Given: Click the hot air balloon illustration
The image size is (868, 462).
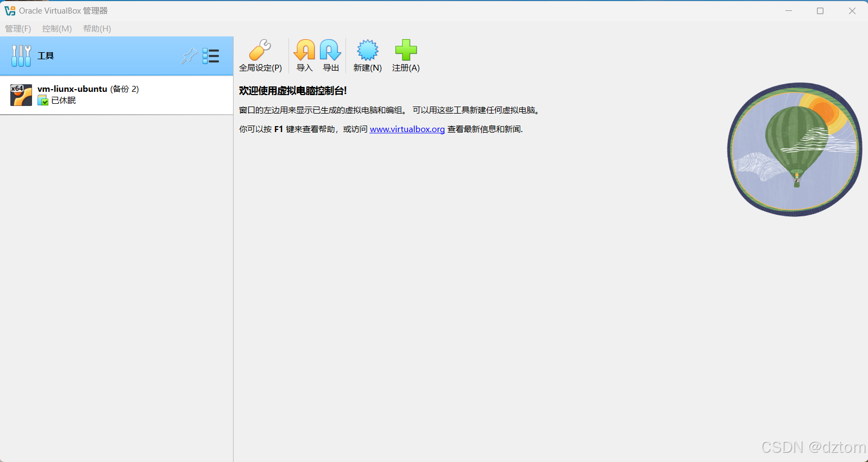Looking at the screenshot, I should click(x=795, y=149).
